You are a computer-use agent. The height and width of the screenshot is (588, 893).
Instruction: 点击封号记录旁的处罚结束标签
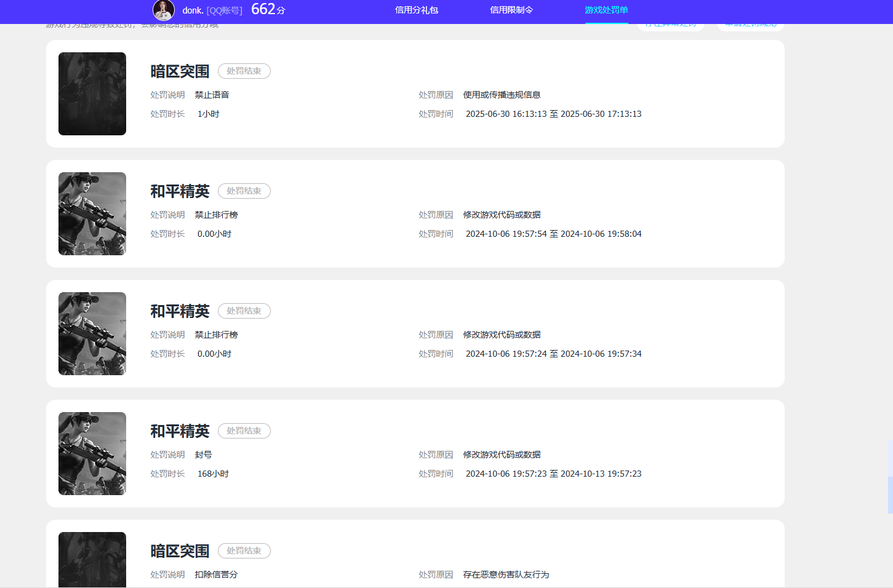pos(244,431)
